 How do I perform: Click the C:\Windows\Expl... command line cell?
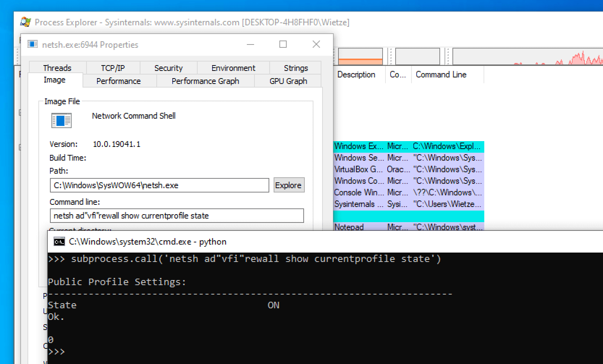(447, 146)
